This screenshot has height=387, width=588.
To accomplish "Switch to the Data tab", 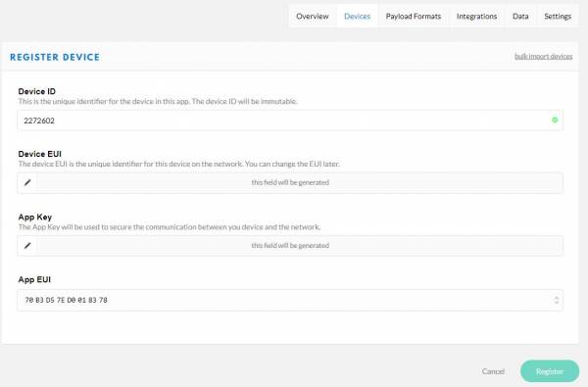I will pyautogui.click(x=520, y=16).
